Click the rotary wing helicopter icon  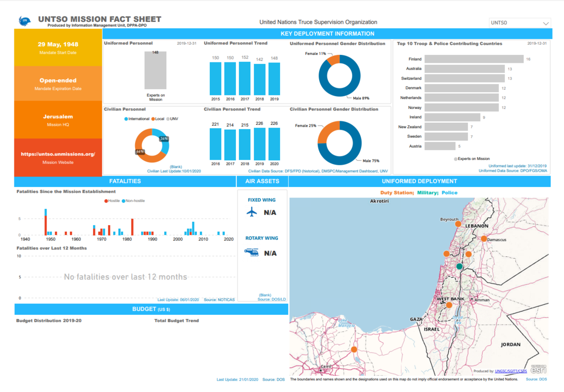click(251, 252)
